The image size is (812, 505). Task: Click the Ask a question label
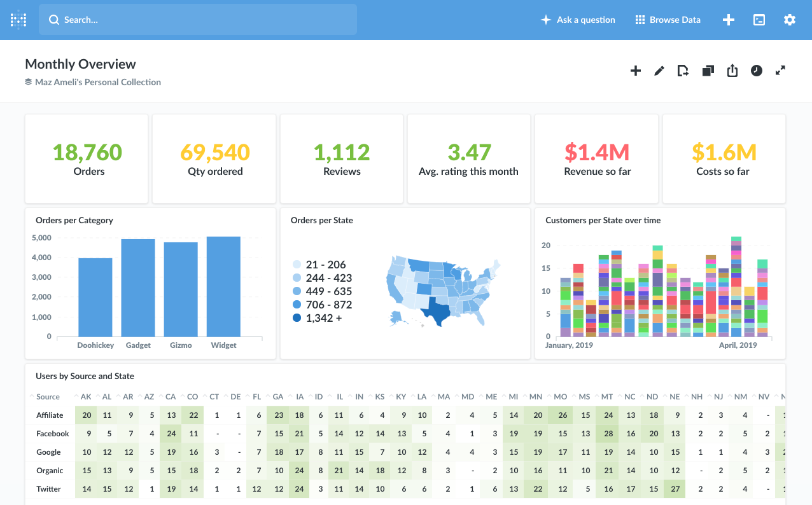point(586,20)
